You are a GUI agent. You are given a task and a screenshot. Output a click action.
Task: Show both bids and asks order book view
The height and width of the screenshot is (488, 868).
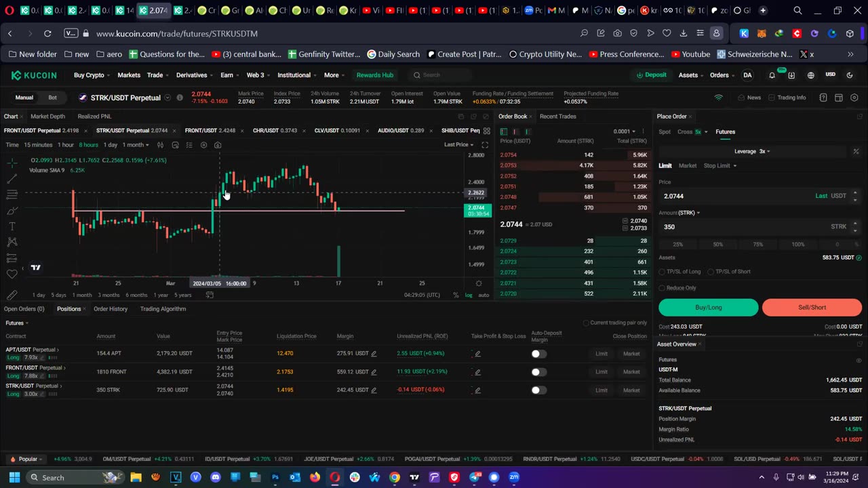pyautogui.click(x=504, y=131)
